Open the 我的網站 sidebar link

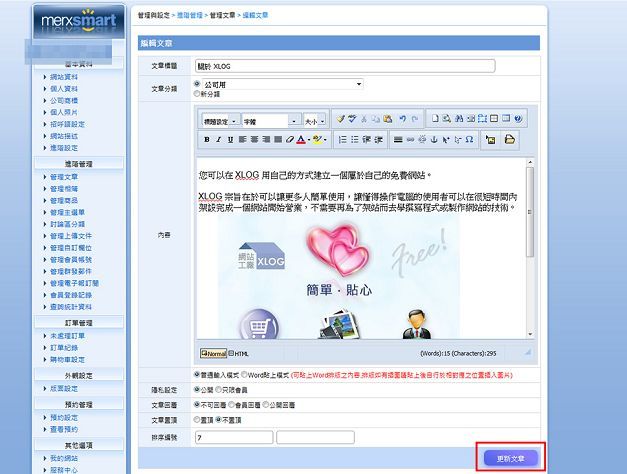coord(64,458)
